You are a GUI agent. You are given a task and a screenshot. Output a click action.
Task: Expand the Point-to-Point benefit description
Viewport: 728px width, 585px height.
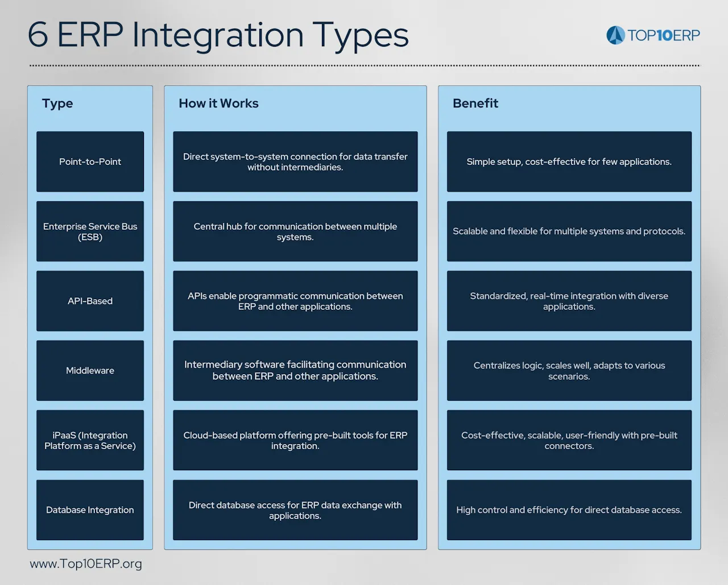click(x=569, y=161)
